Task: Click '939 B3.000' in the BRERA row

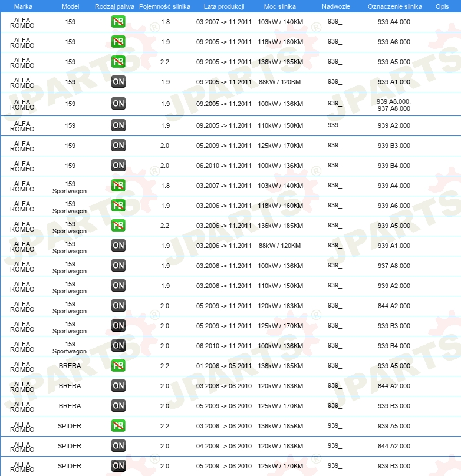Action: (394, 406)
